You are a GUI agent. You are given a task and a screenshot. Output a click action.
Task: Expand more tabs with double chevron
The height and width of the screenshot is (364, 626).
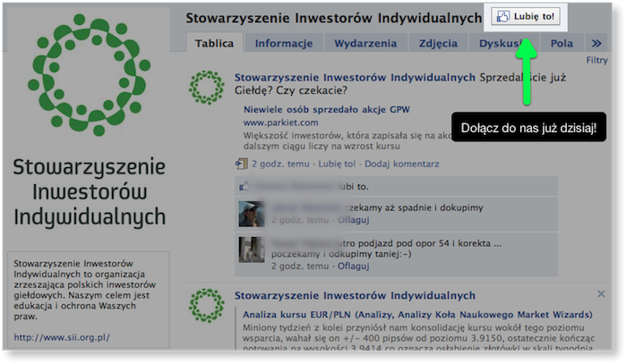[x=596, y=43]
